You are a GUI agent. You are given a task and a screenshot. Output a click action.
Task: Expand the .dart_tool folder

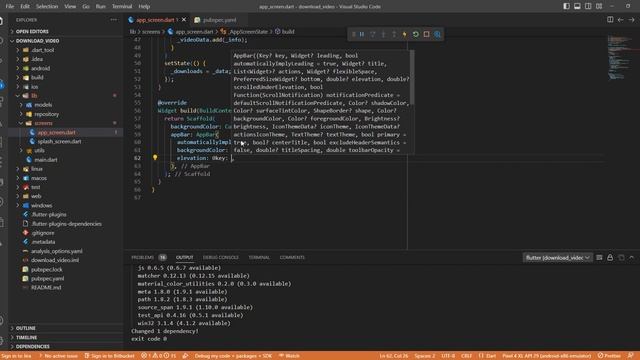[x=65, y=50]
